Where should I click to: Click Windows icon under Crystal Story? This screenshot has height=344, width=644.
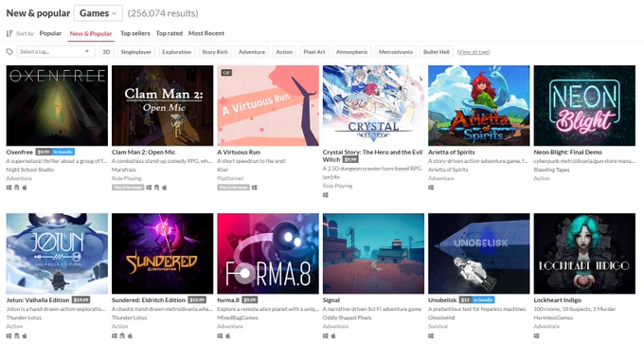pos(325,195)
